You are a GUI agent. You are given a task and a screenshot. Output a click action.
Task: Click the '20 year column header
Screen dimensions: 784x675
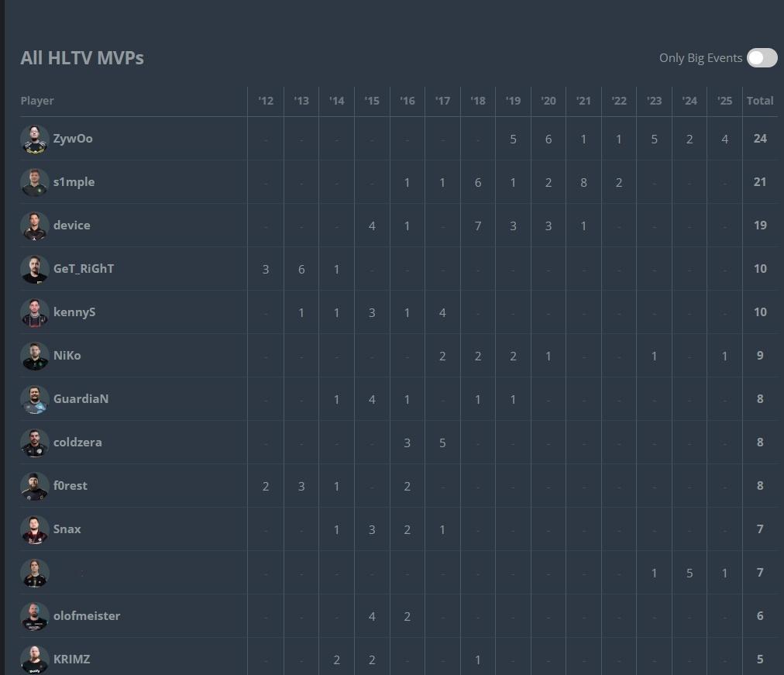coord(548,101)
